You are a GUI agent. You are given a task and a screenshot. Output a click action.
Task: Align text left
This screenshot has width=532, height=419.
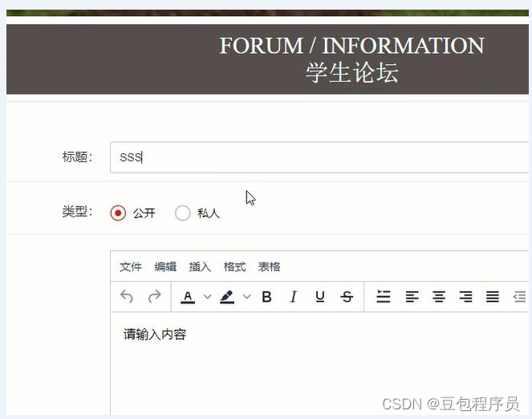pos(412,297)
